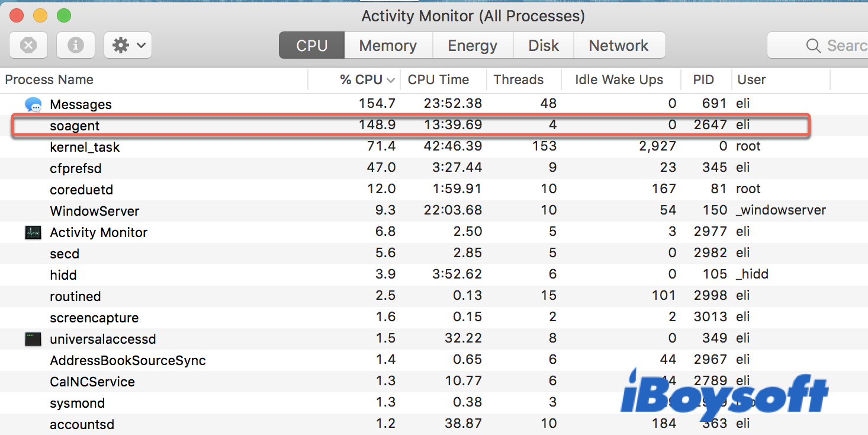Open the gear actions dropdown menu

(x=128, y=45)
